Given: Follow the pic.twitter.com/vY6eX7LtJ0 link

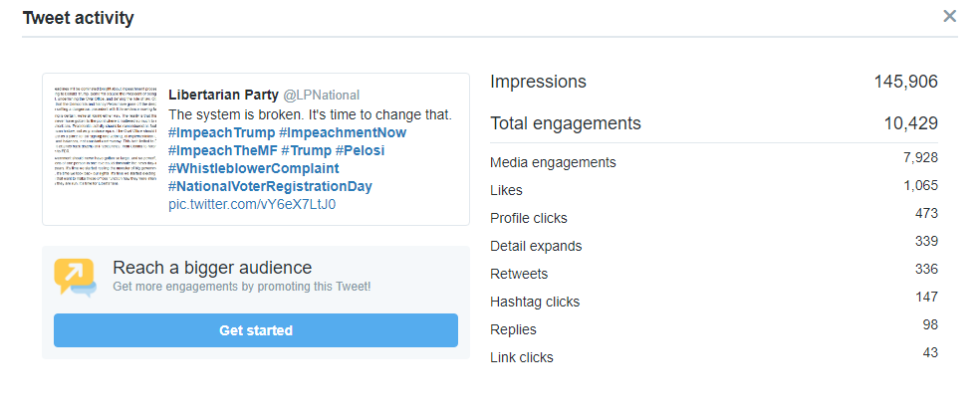Looking at the screenshot, I should [x=252, y=204].
